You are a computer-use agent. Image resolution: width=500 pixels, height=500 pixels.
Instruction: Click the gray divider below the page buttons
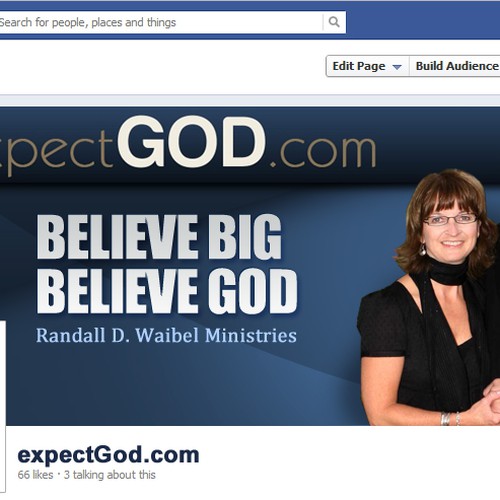pos(250,101)
